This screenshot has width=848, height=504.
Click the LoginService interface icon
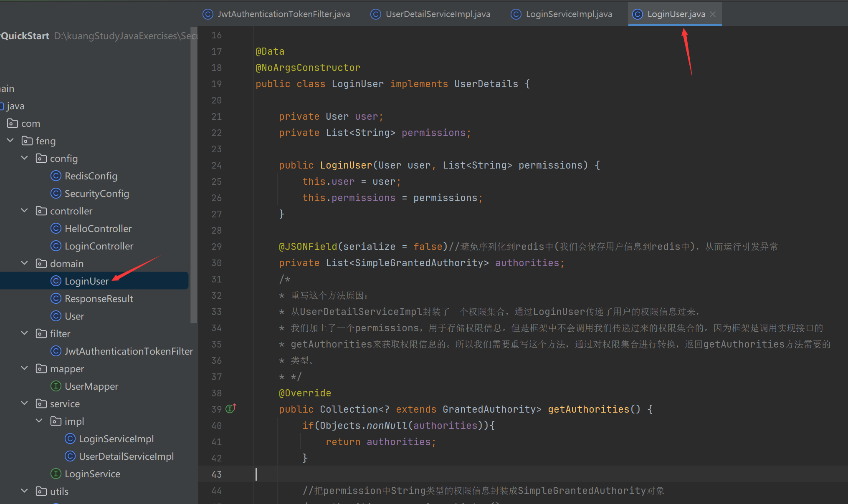(56, 474)
